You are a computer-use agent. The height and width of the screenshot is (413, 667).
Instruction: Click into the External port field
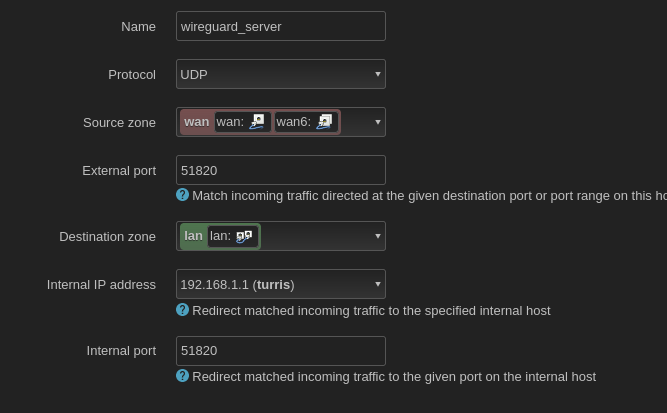(x=281, y=170)
